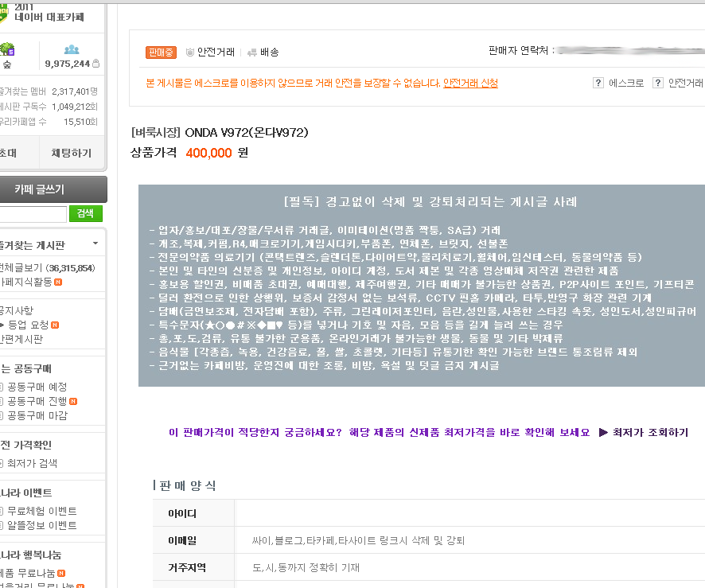Click the 안전거래 help text at top right
Viewport: 705px width, 588px height.
click(685, 83)
